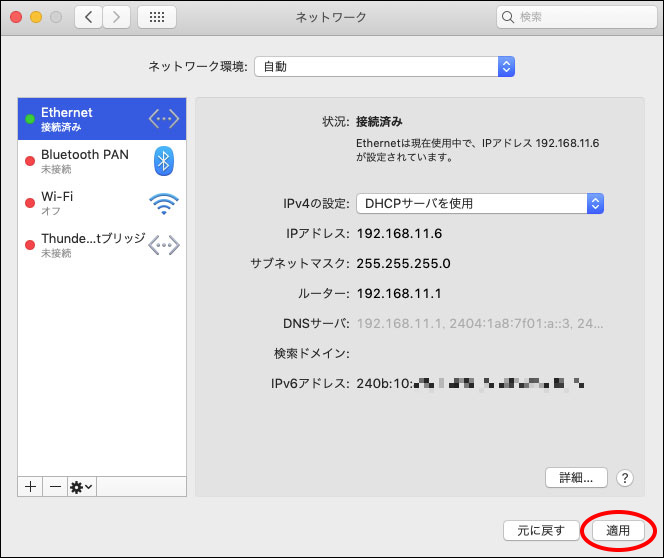Click the 詳細... button
664x558 pixels.
tap(576, 478)
